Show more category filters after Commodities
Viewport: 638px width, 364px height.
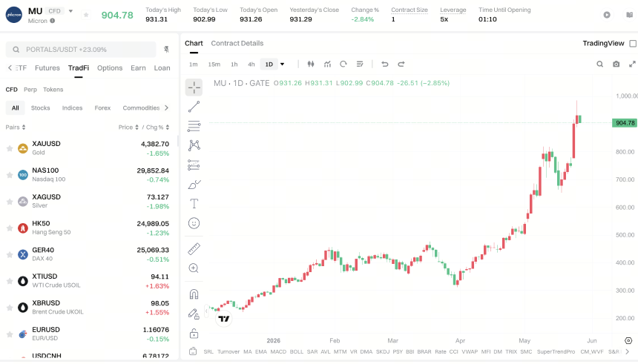pos(166,107)
